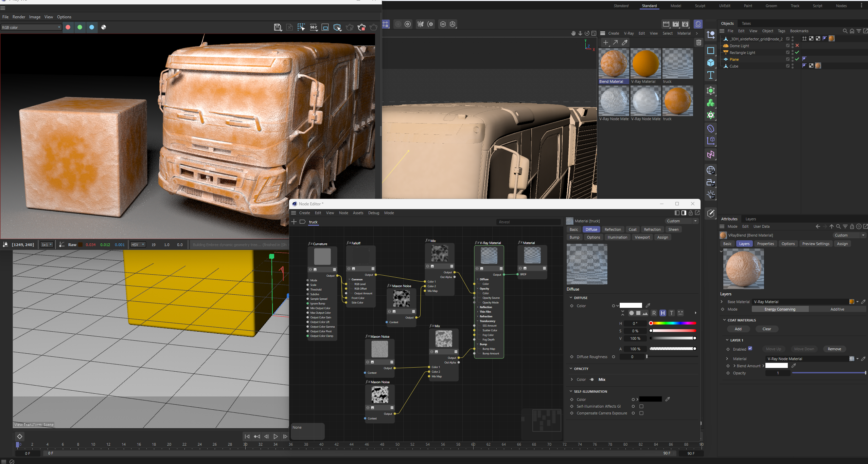Open the Options menu in VFB

(x=64, y=17)
